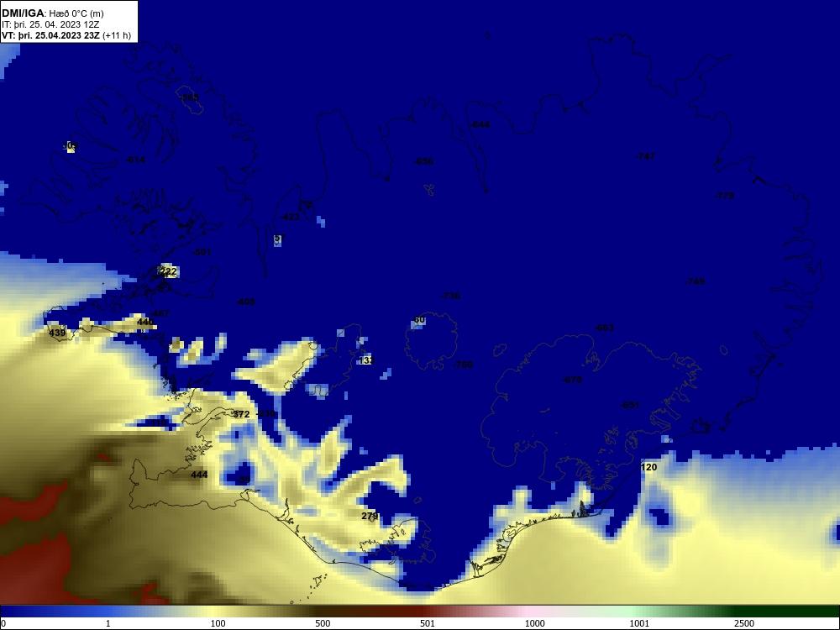Click the 222 value on the map
This screenshot has width=840, height=630.
pos(168,271)
